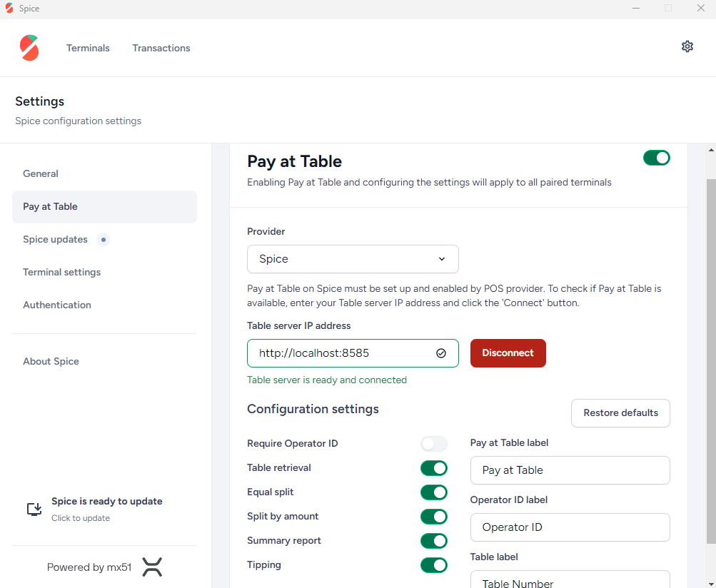Viewport: 716px width, 588px height.
Task: Open the Provider dropdown showing Spice
Action: 353,259
